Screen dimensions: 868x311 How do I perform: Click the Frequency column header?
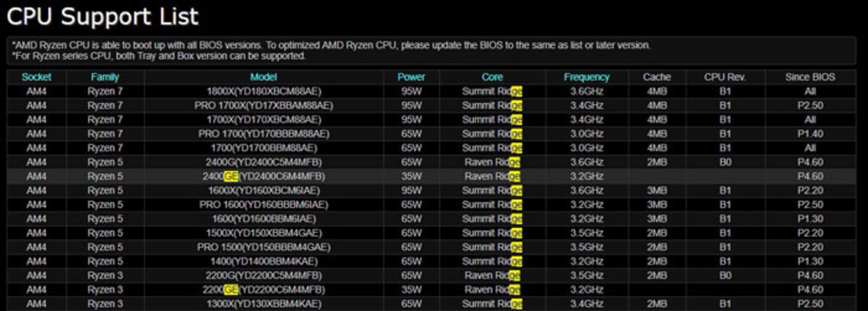coord(586,77)
